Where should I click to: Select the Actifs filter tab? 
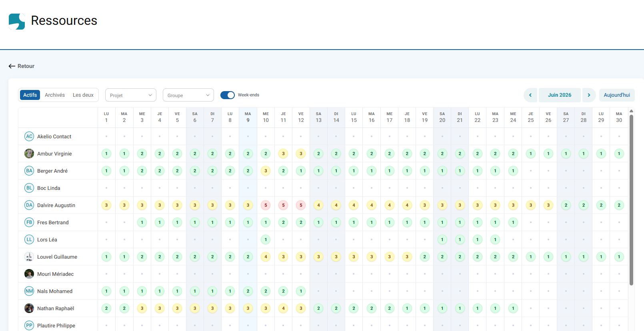[30, 95]
